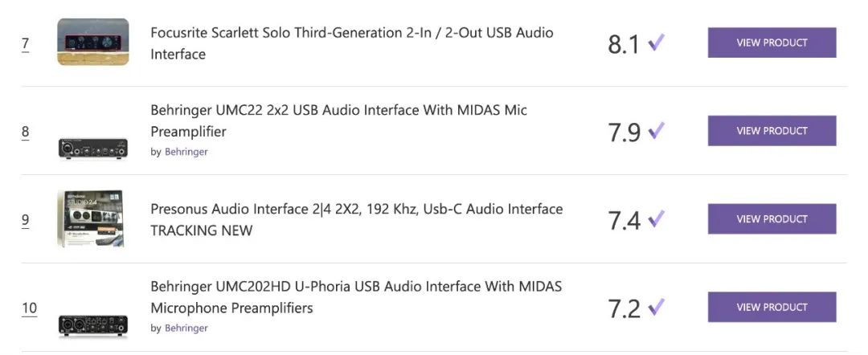View product for Focusrite Scarlett Solo

click(x=772, y=43)
